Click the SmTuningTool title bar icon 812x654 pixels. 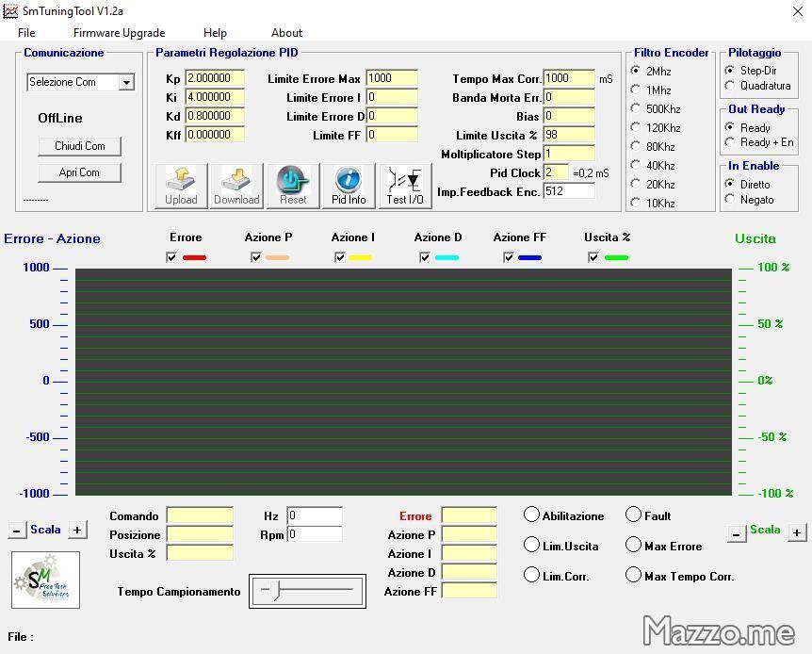pyautogui.click(x=10, y=11)
